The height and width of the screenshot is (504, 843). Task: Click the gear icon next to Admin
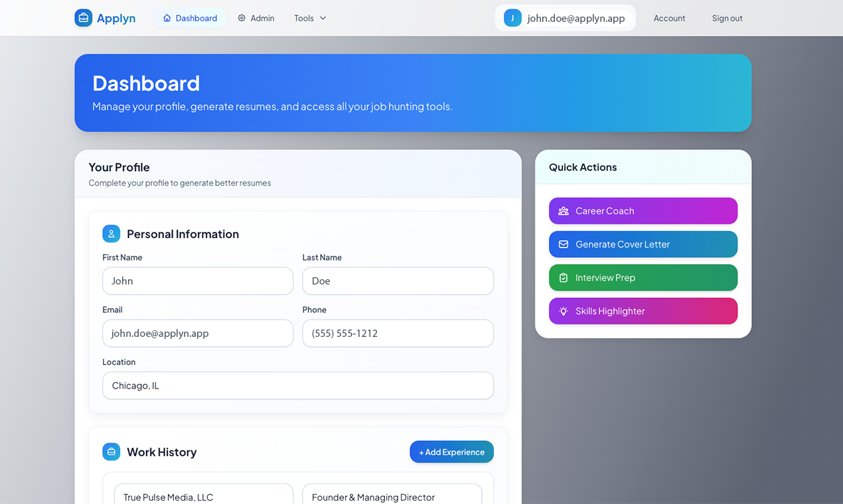click(242, 18)
